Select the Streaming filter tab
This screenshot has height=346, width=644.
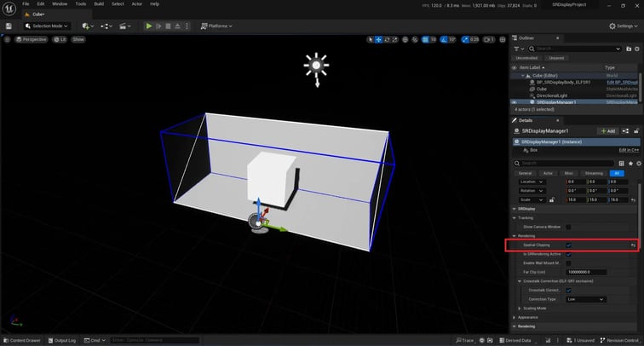coord(594,173)
